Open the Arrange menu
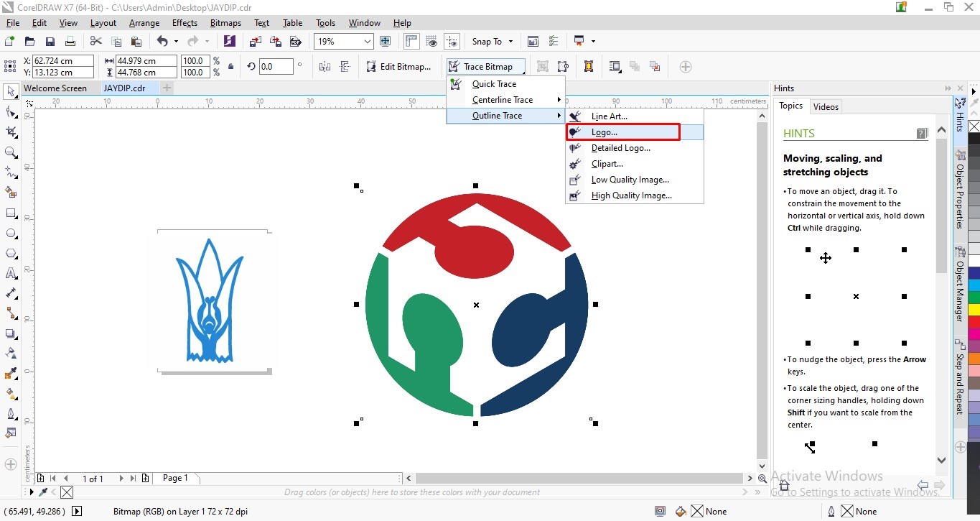This screenshot has height=521, width=980. coord(144,23)
